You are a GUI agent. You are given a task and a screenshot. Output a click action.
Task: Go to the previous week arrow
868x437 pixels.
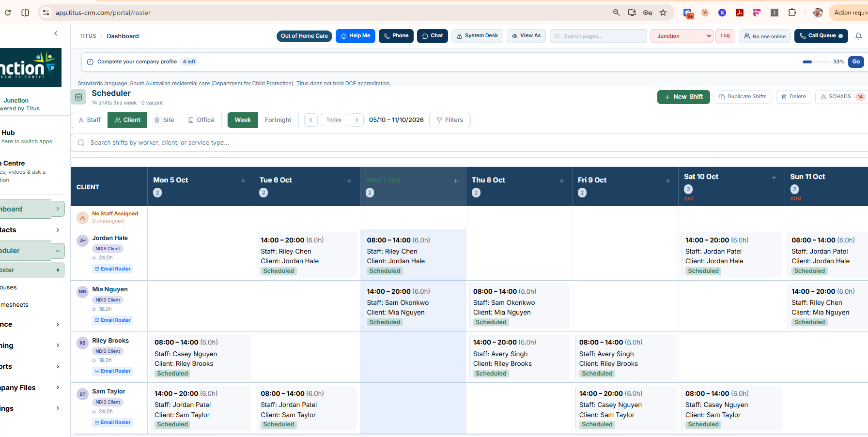pyautogui.click(x=311, y=120)
